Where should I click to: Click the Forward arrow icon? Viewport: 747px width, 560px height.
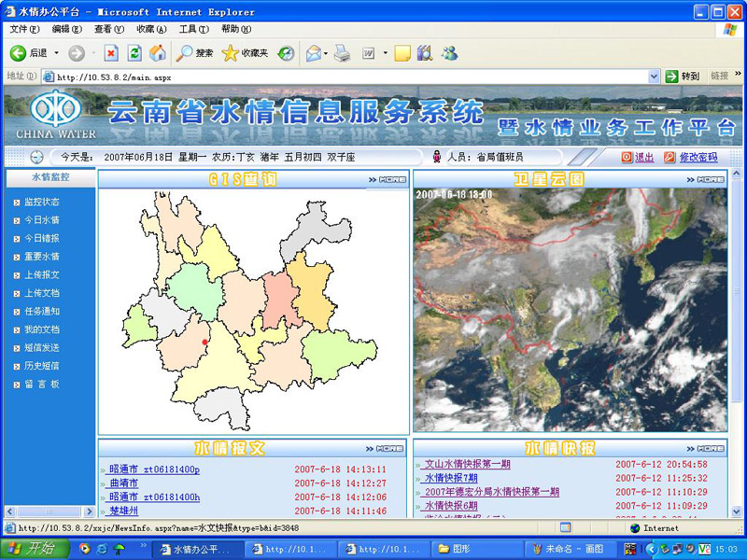77,53
